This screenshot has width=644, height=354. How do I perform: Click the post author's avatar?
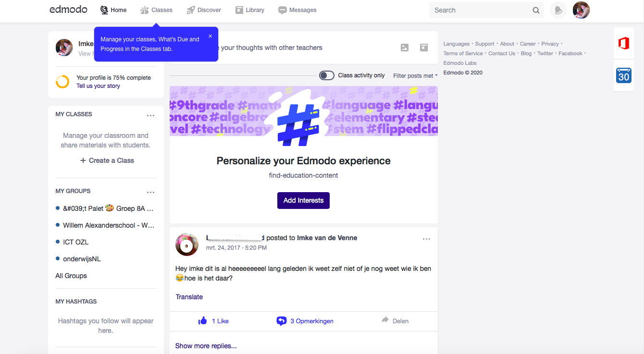(x=187, y=244)
